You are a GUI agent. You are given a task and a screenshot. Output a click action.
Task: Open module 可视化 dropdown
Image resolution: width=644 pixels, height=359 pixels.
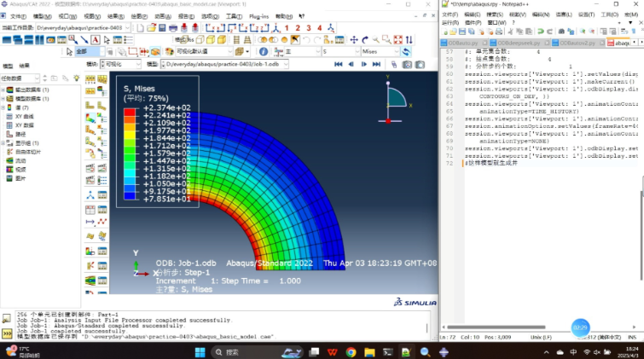pos(138,64)
